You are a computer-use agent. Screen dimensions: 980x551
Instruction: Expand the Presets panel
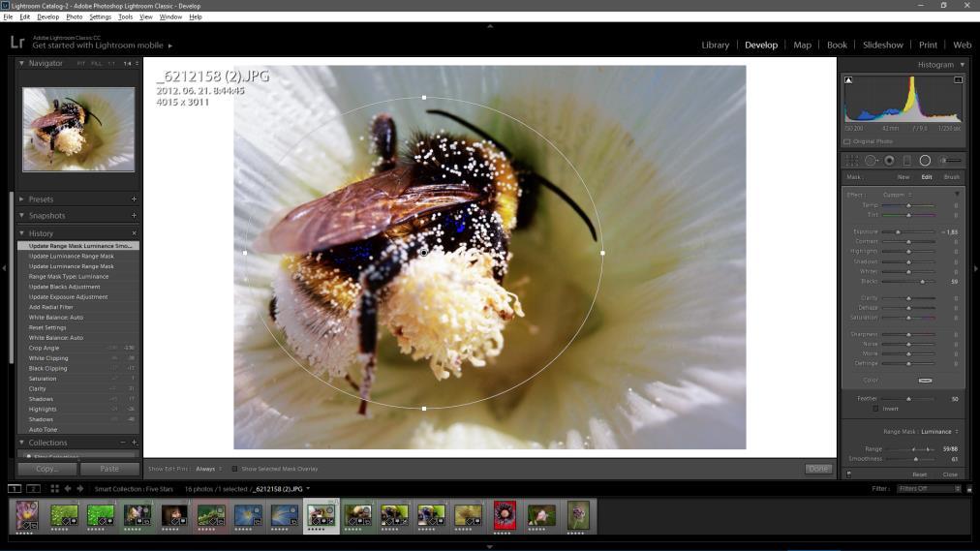pos(21,199)
